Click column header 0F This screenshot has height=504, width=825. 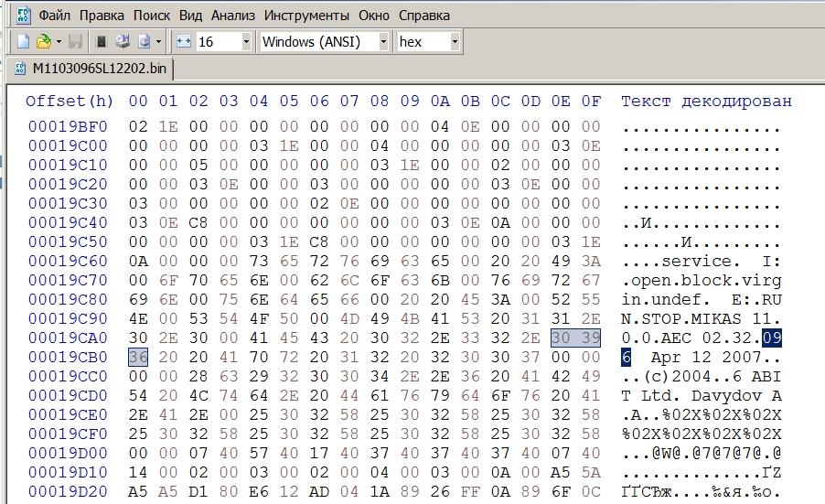click(x=591, y=101)
